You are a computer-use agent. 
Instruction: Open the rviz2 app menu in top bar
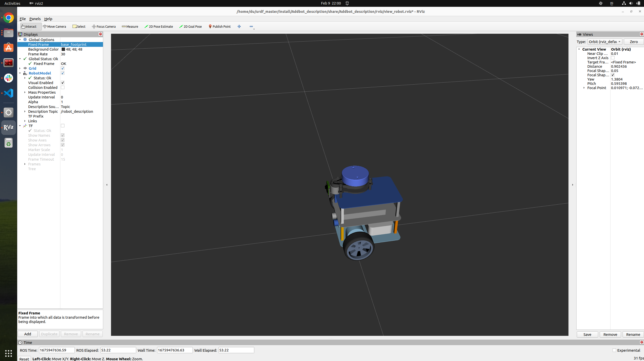click(x=36, y=3)
